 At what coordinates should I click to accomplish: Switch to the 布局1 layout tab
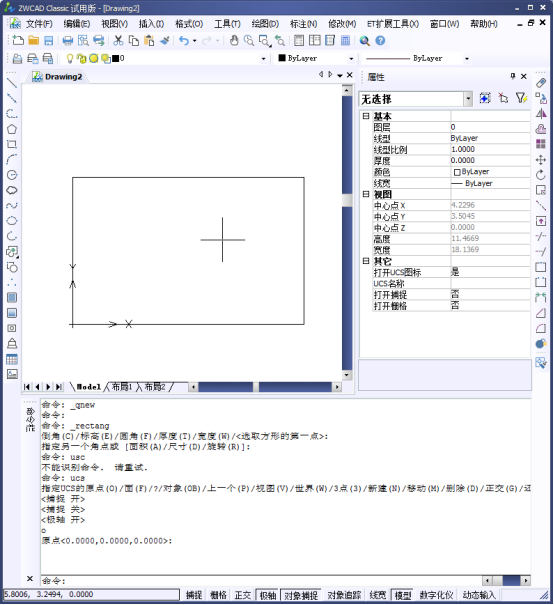(x=122, y=387)
